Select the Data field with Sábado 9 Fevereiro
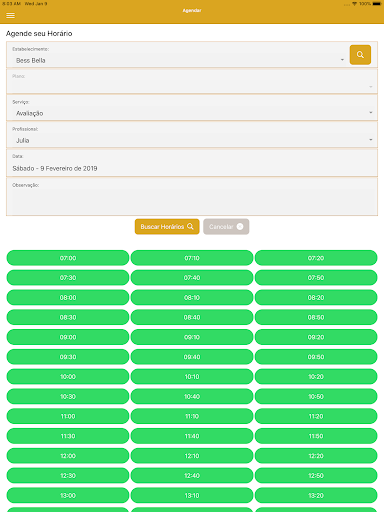This screenshot has width=384, height=512. coord(192,163)
